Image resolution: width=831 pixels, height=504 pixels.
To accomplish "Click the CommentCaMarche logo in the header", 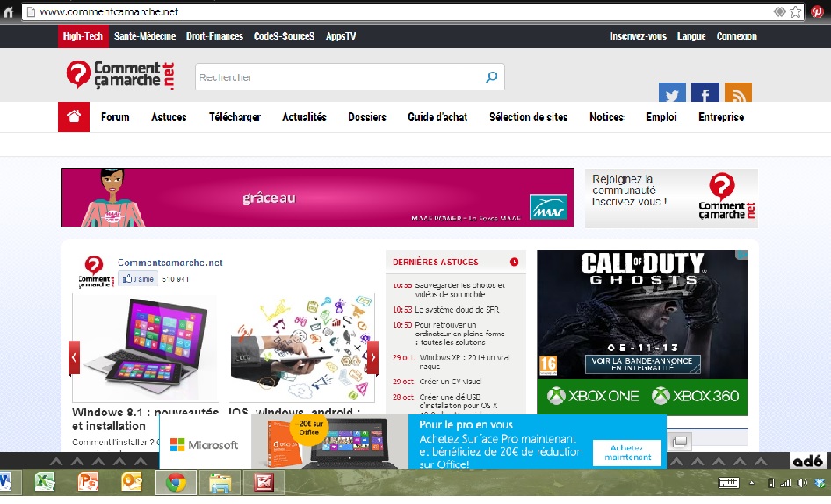I will click(120, 75).
